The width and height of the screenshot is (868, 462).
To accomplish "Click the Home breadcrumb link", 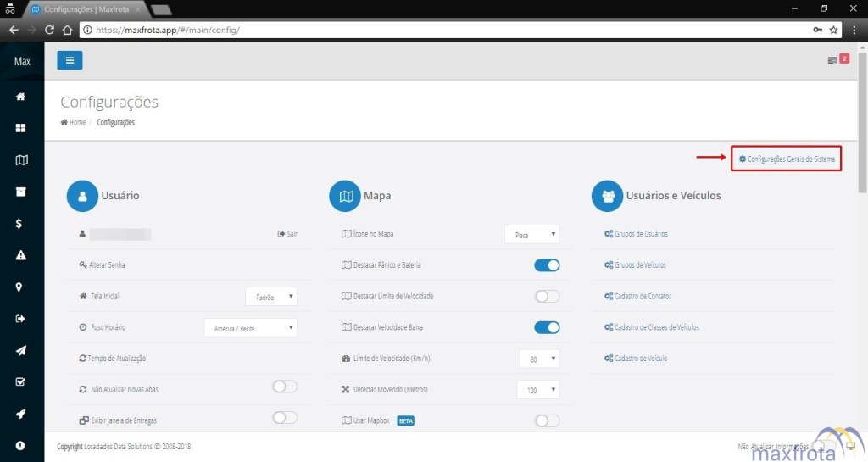I will point(74,123).
